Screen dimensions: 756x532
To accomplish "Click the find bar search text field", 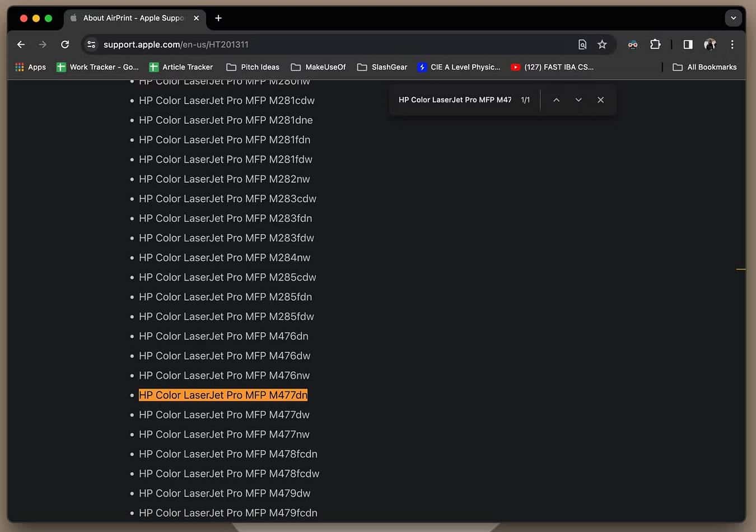I will (x=454, y=100).
